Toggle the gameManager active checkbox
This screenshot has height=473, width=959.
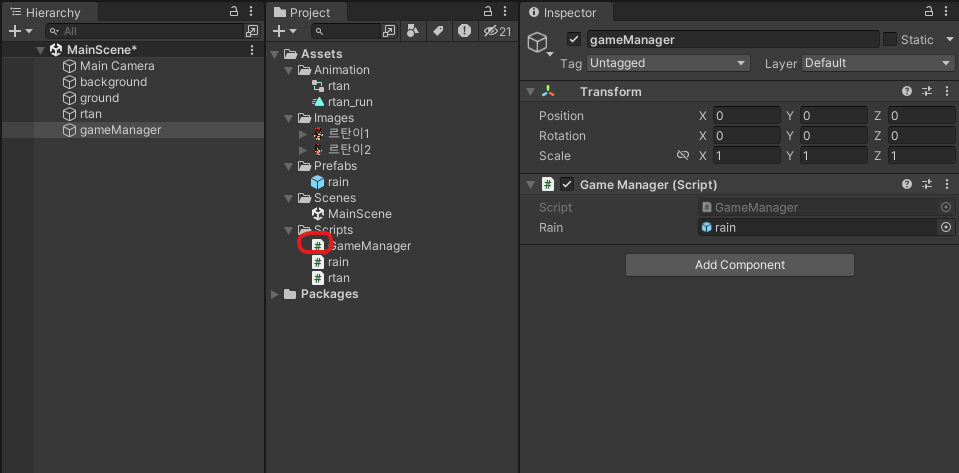tap(574, 40)
